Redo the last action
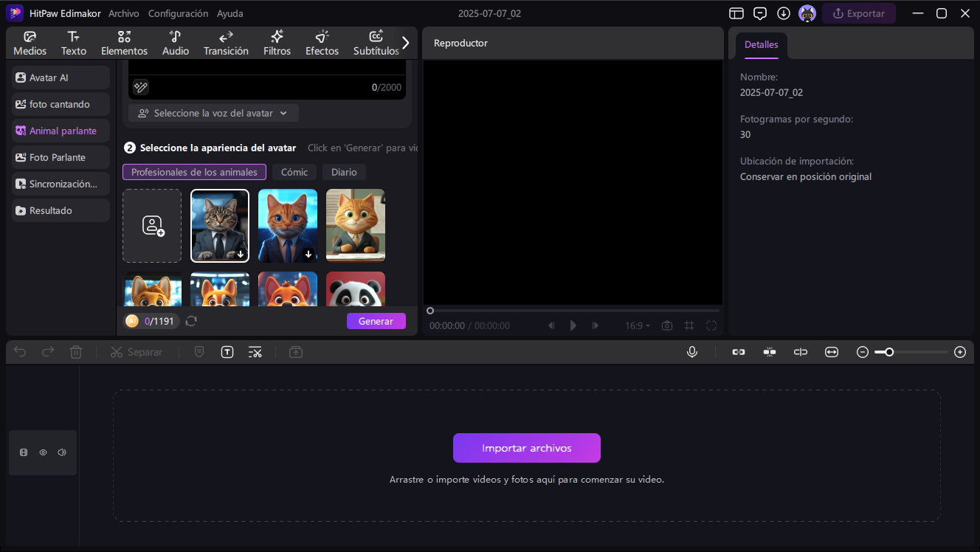Viewport: 980px width, 552px height. coord(48,352)
